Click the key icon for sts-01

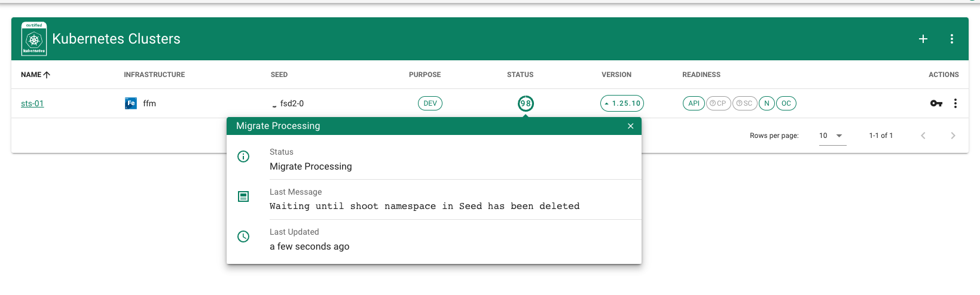(x=936, y=103)
